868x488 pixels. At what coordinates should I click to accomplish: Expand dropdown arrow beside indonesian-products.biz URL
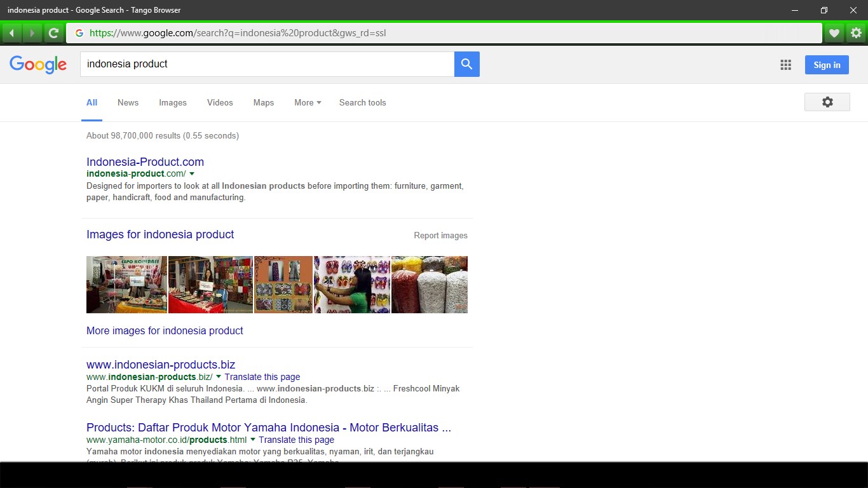(219, 376)
